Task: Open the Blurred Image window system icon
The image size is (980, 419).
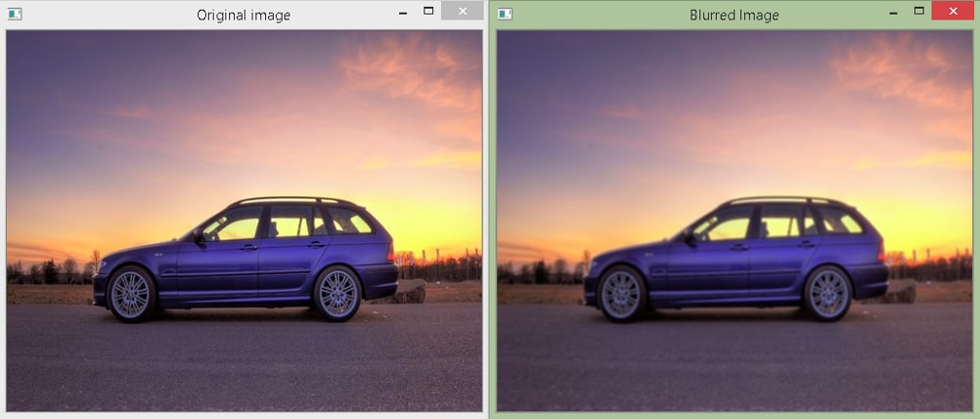Action: coord(505,14)
